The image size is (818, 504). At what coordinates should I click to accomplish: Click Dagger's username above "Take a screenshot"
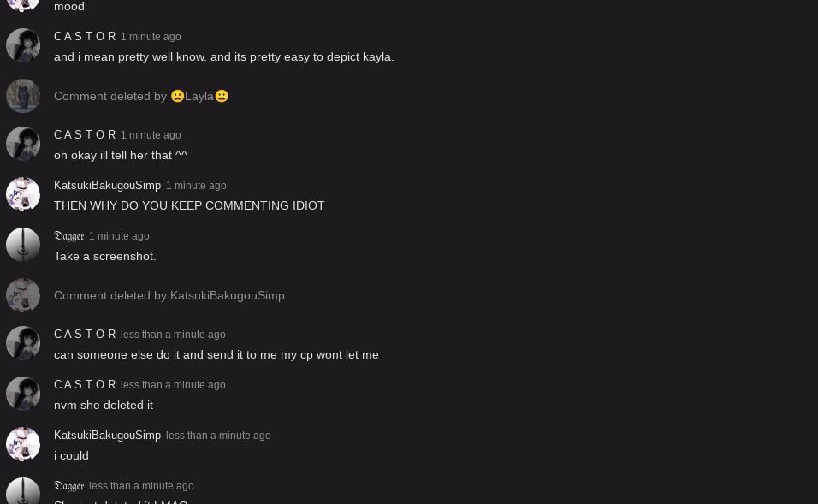click(68, 236)
